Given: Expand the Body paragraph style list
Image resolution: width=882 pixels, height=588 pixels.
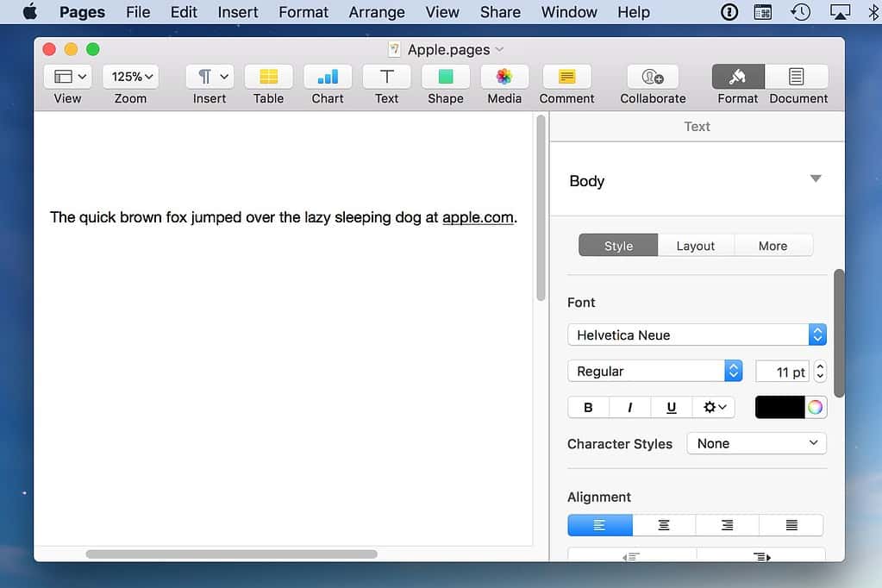Looking at the screenshot, I should 815,179.
